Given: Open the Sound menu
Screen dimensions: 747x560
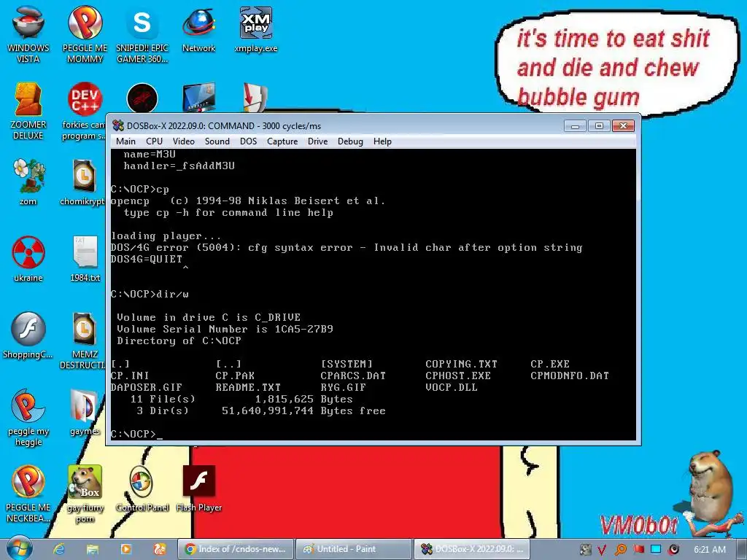Looking at the screenshot, I should (217, 141).
